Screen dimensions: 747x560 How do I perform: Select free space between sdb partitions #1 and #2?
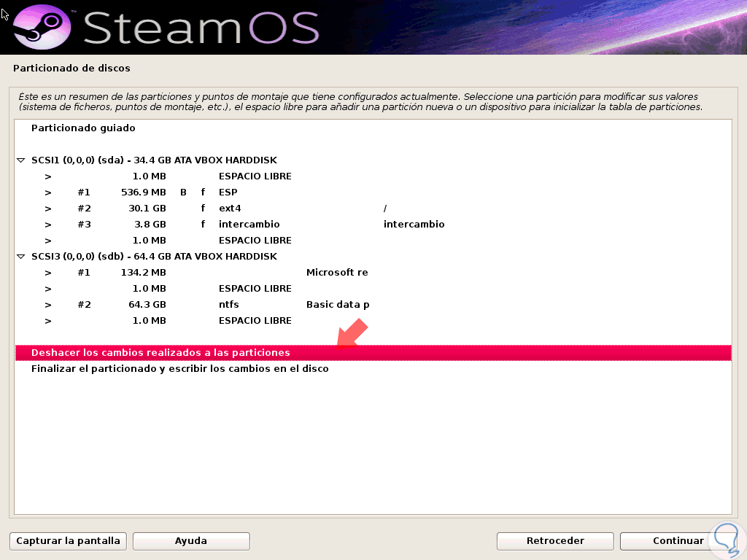(373, 289)
